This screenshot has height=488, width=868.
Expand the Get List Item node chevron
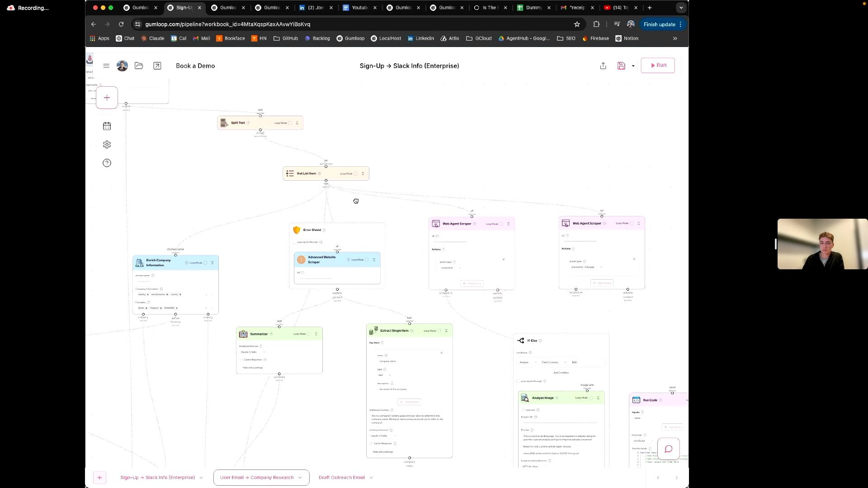pyautogui.click(x=363, y=174)
